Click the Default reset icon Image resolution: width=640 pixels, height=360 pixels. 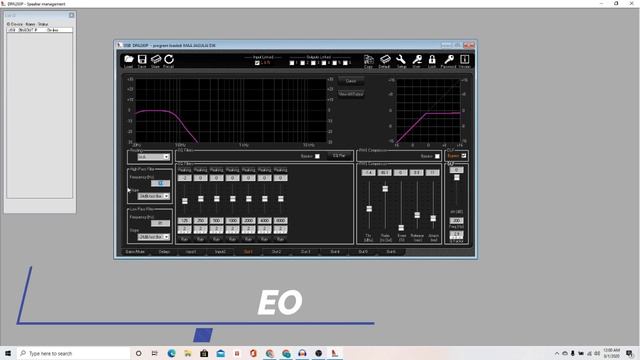point(384,60)
